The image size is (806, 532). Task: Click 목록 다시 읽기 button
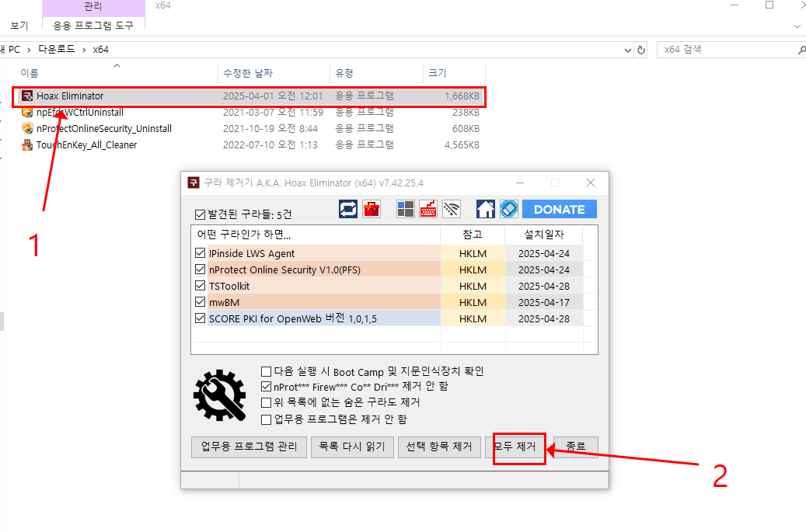[352, 447]
